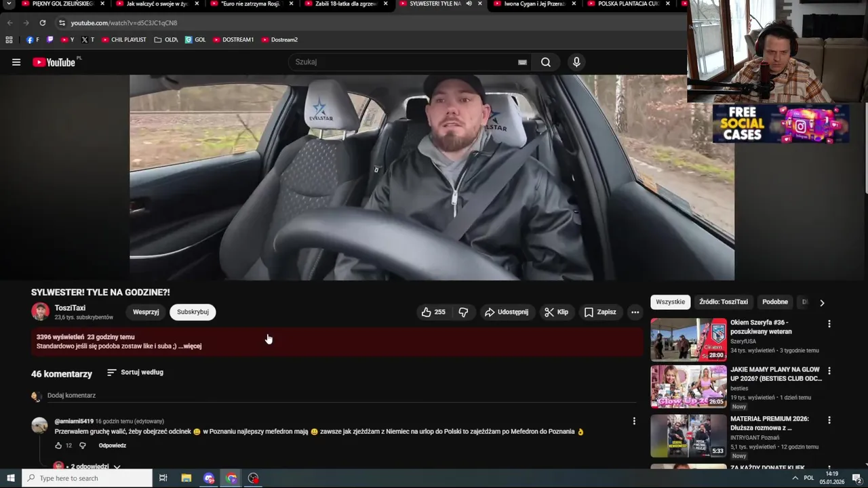Screen dimensions: 868x488
Task: Like the comment by @arniami5419
Action: tap(58, 446)
